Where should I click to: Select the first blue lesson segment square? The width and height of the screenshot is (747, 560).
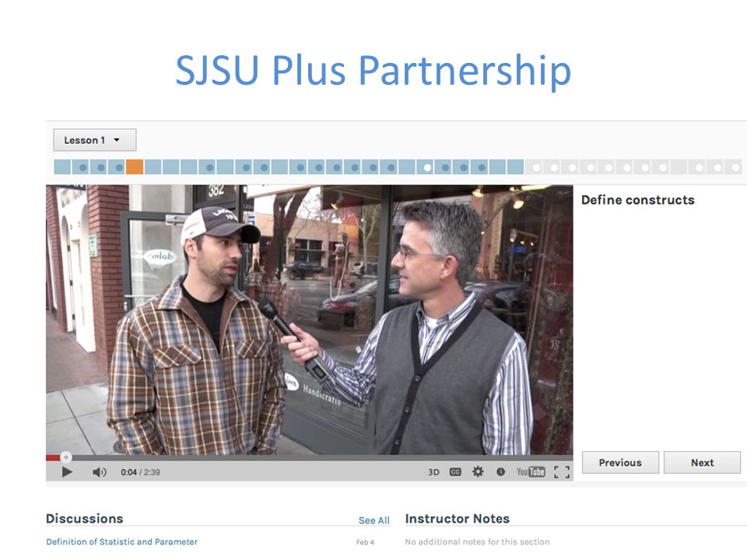coord(62,167)
